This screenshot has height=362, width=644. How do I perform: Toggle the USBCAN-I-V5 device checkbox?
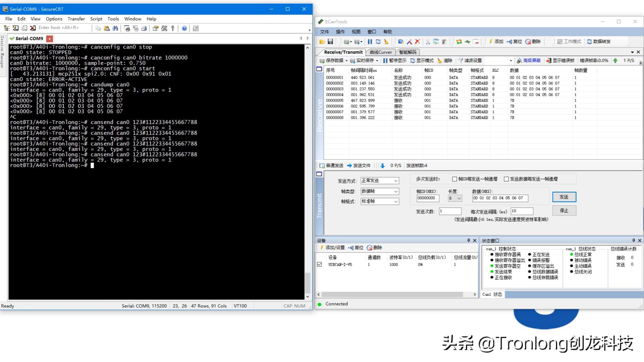click(x=319, y=264)
